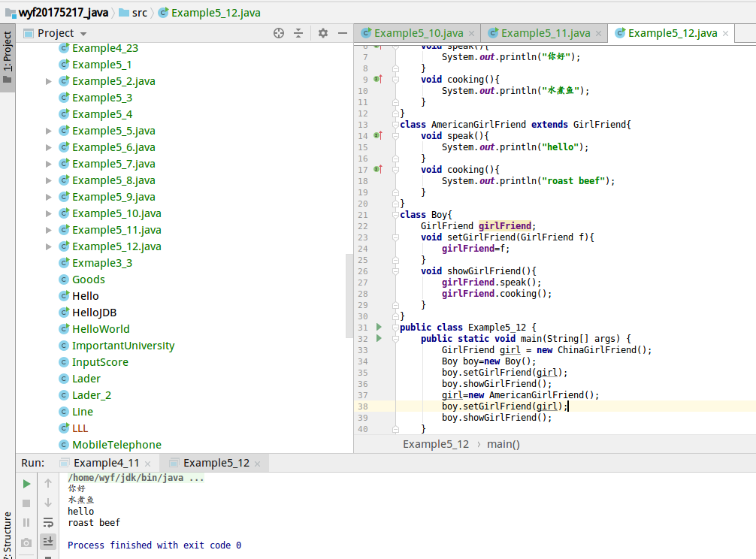The width and height of the screenshot is (756, 559).
Task: Select Exmaple3_3 in project tree
Action: (102, 263)
